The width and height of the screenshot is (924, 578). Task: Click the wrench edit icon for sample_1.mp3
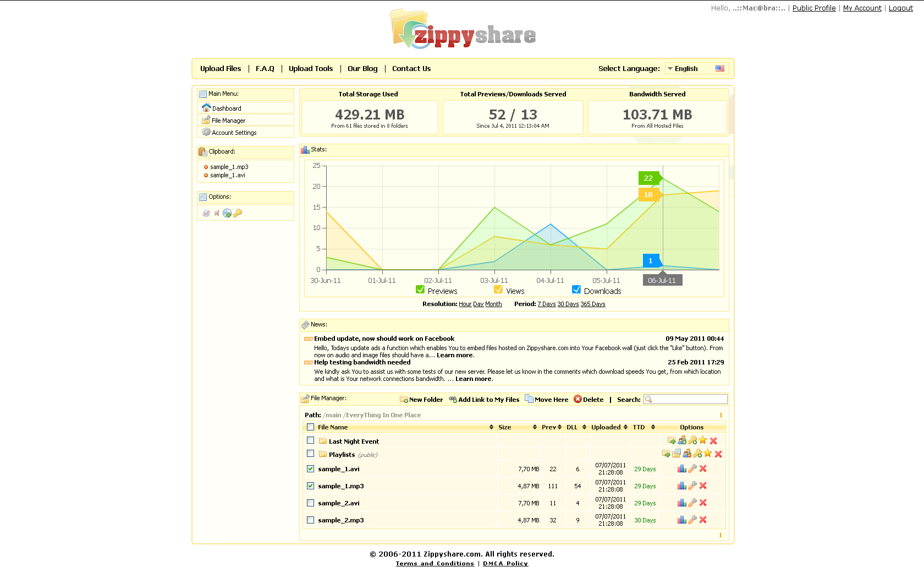(x=692, y=486)
